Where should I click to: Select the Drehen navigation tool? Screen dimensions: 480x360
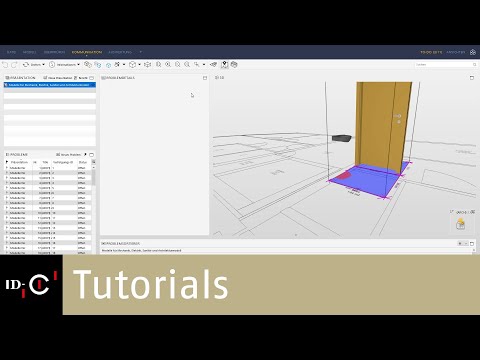coord(32,64)
